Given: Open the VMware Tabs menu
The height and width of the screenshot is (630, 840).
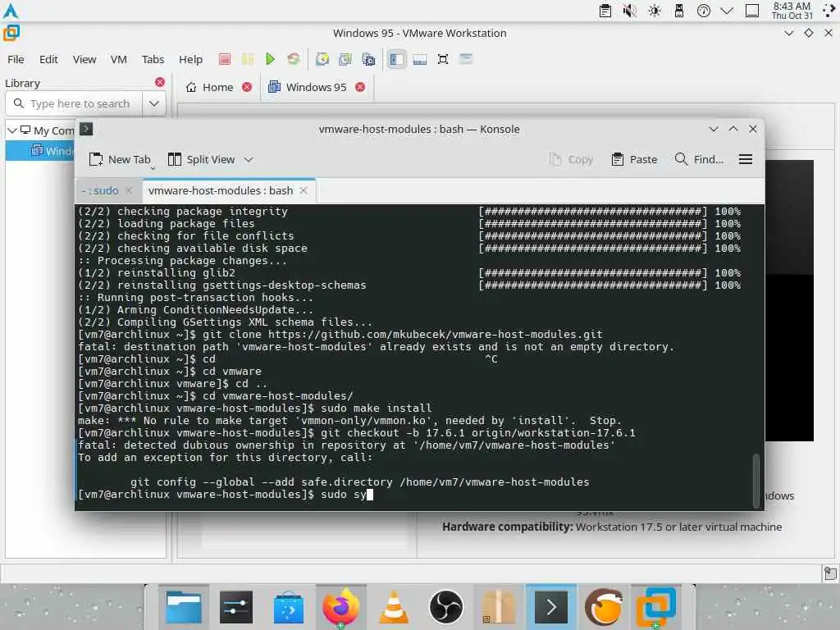Looking at the screenshot, I should point(153,59).
